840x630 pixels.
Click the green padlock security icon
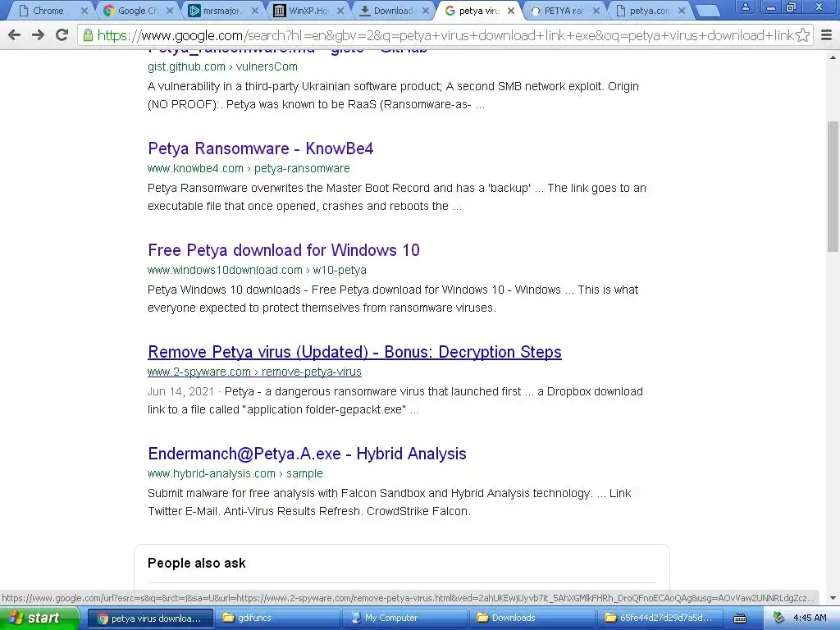coord(88,35)
